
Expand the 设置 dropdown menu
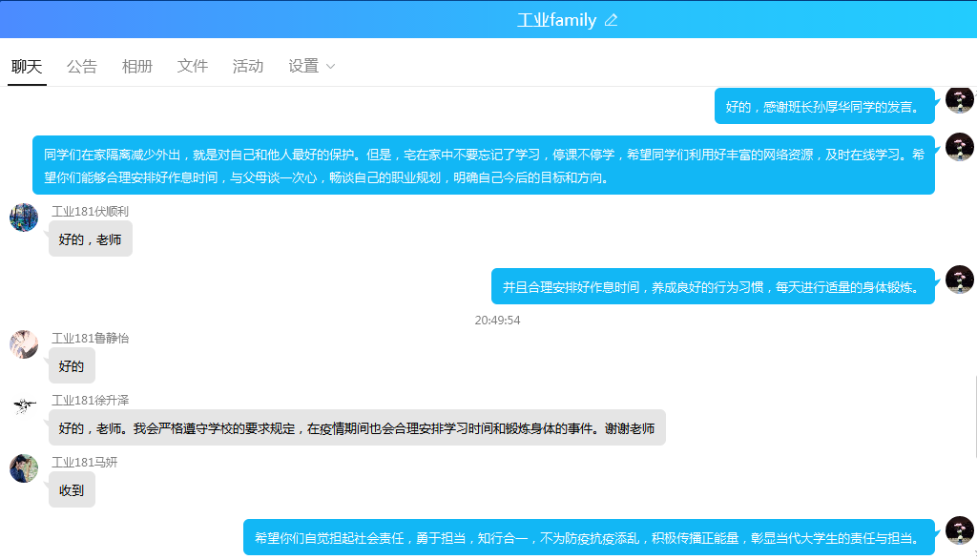tap(312, 66)
